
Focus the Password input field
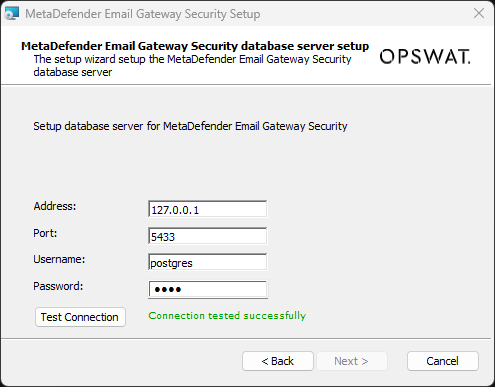(x=207, y=289)
